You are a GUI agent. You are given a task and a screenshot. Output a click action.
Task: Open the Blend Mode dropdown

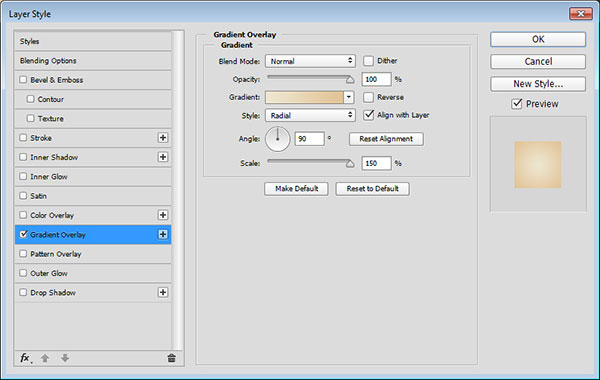(x=310, y=61)
